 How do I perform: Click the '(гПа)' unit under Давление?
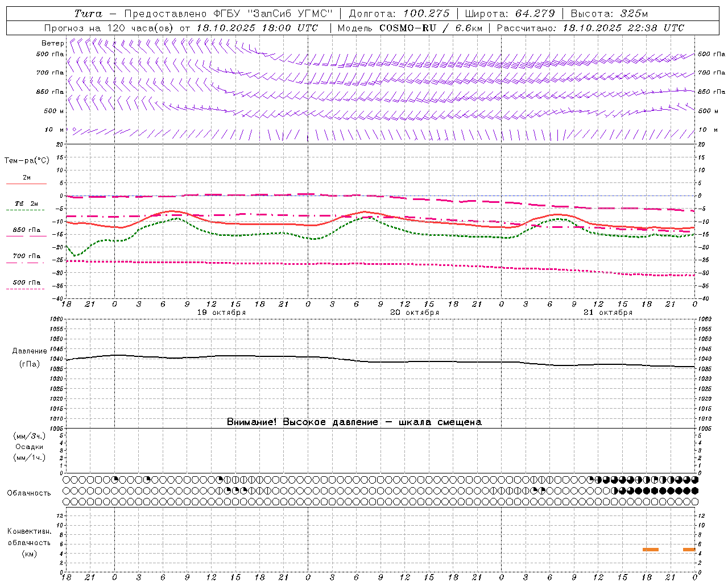(x=30, y=364)
